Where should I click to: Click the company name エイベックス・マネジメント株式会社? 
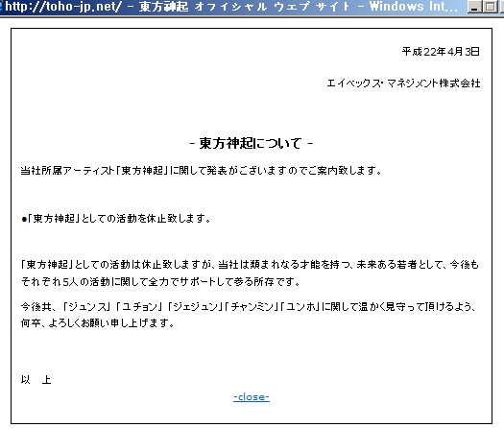point(403,83)
